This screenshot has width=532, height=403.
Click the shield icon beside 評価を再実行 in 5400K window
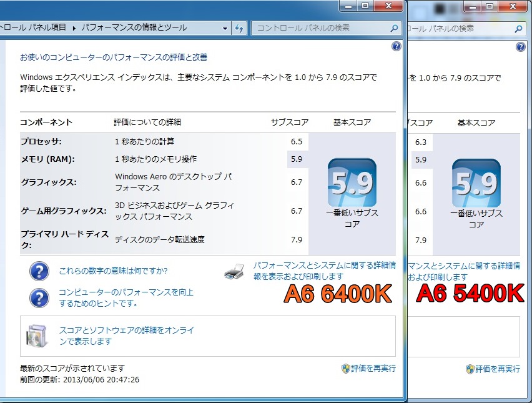coord(470,369)
